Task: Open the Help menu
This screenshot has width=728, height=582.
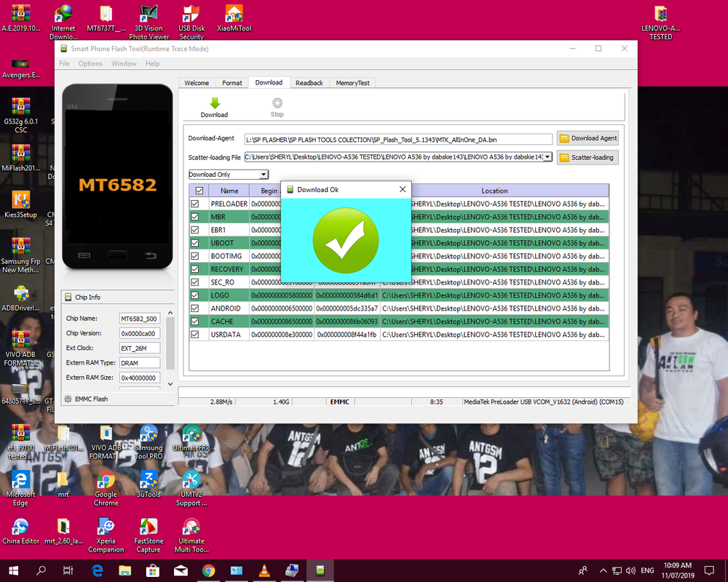Action: tap(152, 63)
